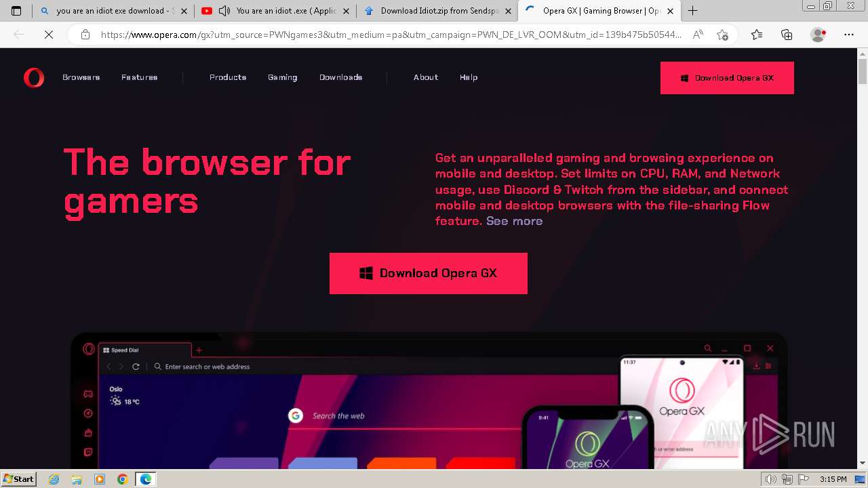Image resolution: width=868 pixels, height=488 pixels.
Task: Open the Help menu item
Action: click(x=469, y=77)
